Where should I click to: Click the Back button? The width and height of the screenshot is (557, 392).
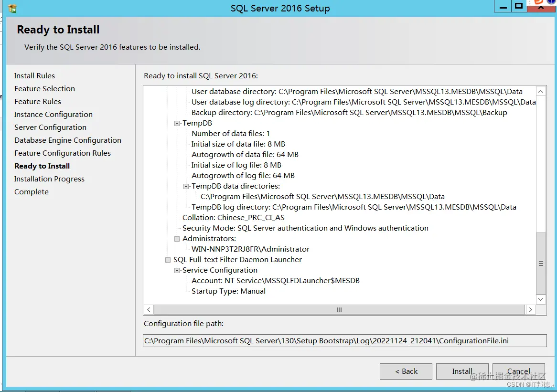click(406, 371)
